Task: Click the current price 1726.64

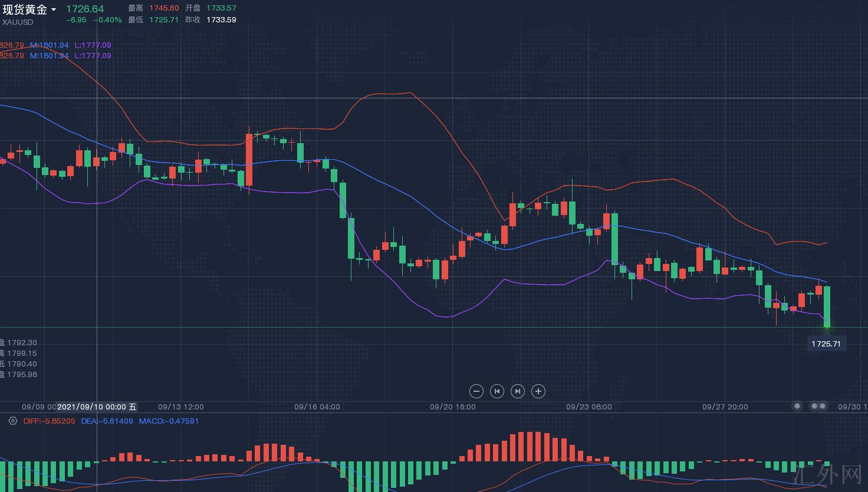Action: (85, 9)
